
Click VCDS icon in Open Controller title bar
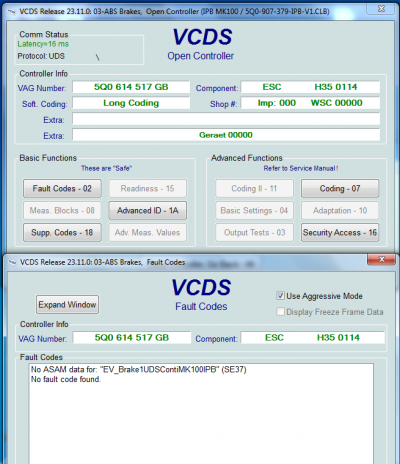coord(12,12)
